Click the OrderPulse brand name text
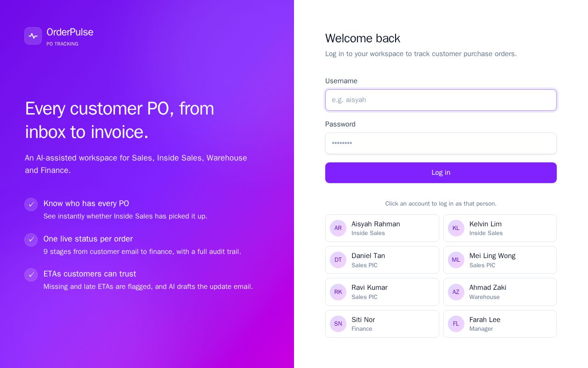Screen dimensions: 588x368 (70, 32)
